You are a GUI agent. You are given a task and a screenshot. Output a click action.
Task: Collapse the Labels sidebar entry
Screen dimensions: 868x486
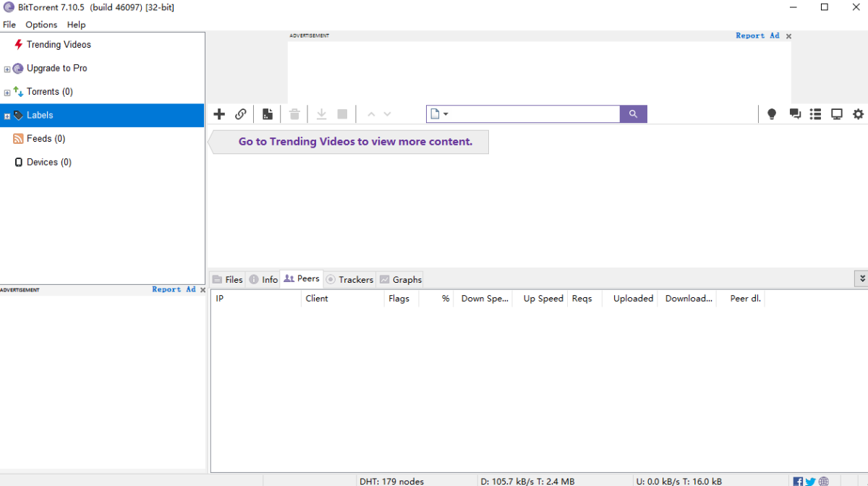click(x=7, y=115)
